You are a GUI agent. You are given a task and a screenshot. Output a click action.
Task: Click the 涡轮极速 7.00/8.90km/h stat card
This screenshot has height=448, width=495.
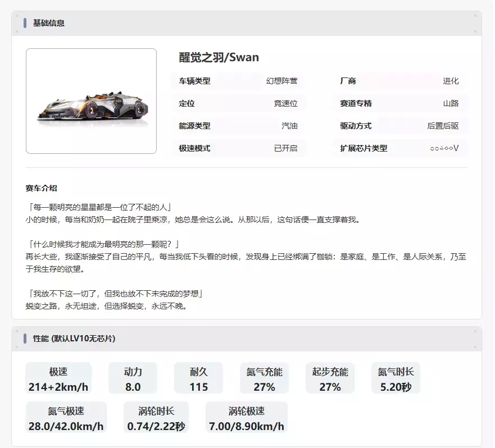pyautogui.click(x=247, y=417)
